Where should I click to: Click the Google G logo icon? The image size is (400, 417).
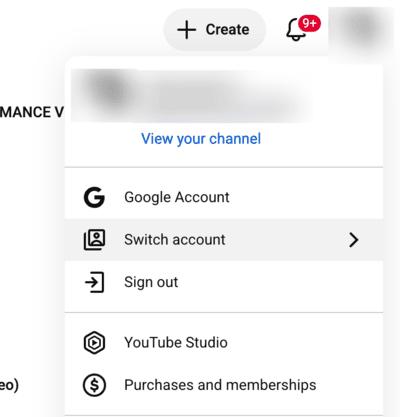94,197
